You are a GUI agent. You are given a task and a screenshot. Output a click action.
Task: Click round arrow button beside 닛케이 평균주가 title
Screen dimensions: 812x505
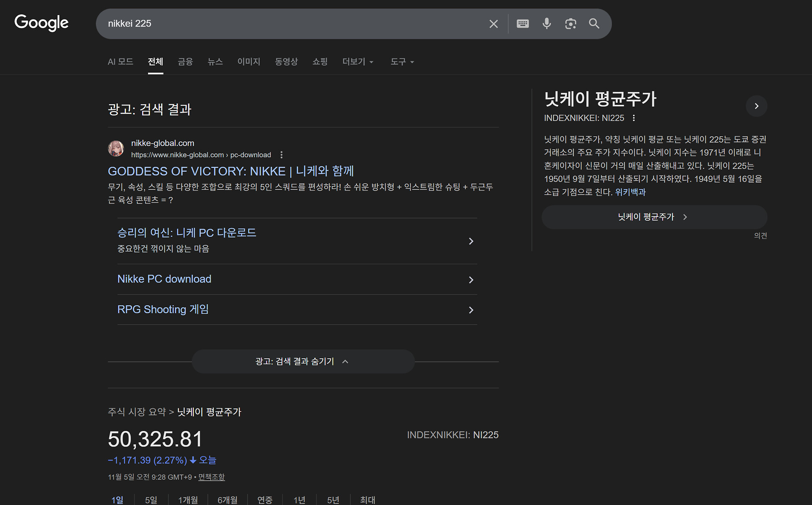click(x=756, y=106)
